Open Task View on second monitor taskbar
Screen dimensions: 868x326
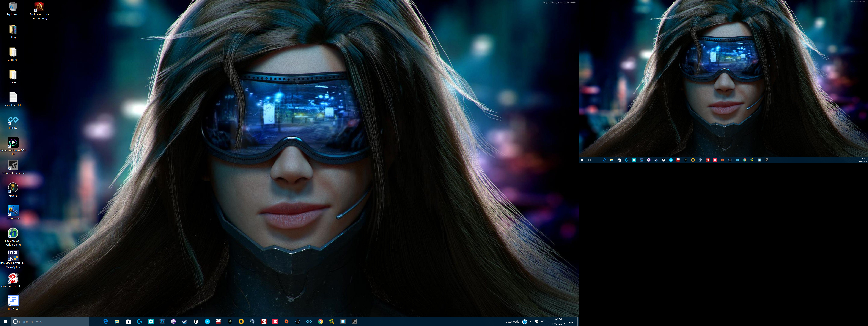pos(597,160)
